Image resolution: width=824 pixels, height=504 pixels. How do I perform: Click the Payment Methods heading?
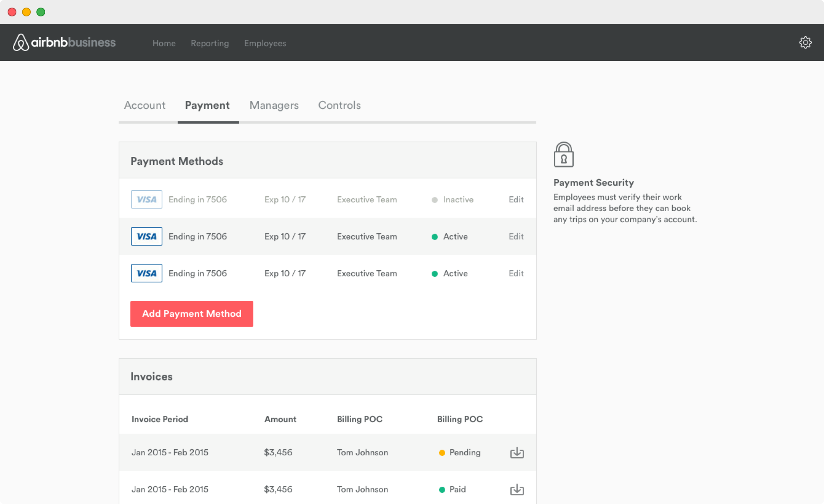click(x=177, y=161)
